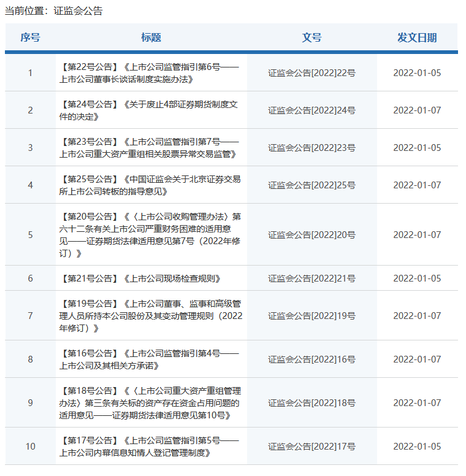This screenshot has height=476, width=466.
Task: Open 第23号公告 重大资产重组相关股票异常交易监管
Action: 149,148
